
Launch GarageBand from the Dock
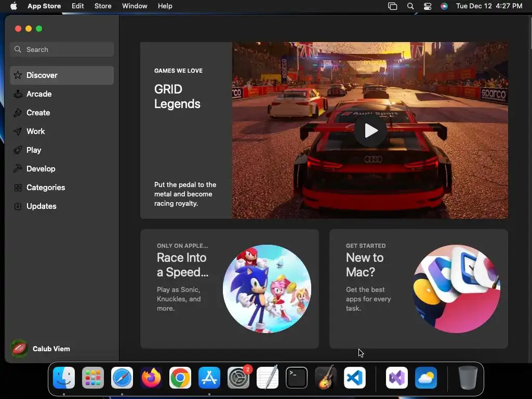pos(326,377)
